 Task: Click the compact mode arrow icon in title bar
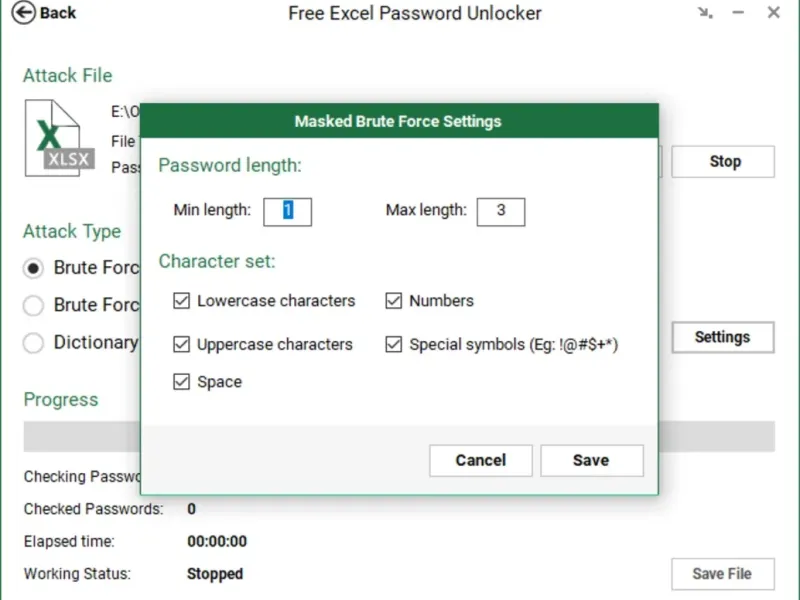click(705, 13)
